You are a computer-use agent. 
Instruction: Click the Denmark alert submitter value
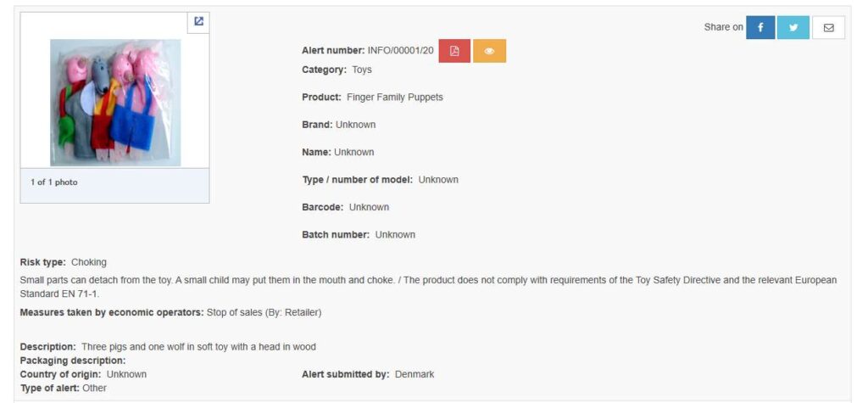tap(415, 374)
